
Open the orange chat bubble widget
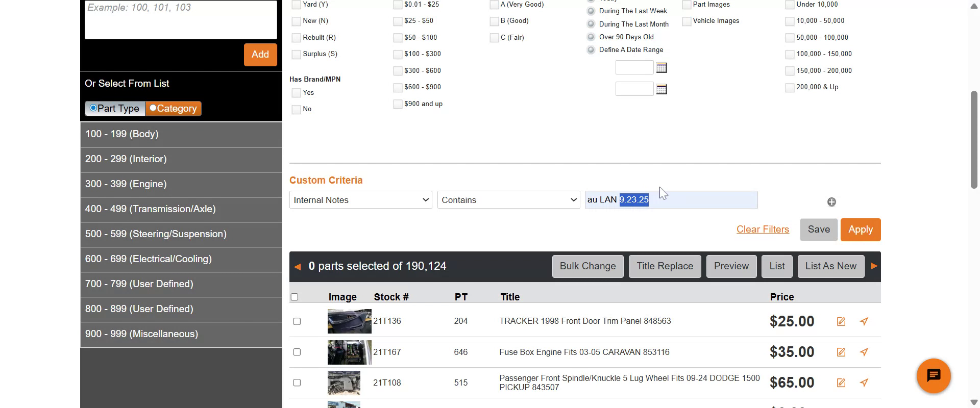pyautogui.click(x=934, y=376)
